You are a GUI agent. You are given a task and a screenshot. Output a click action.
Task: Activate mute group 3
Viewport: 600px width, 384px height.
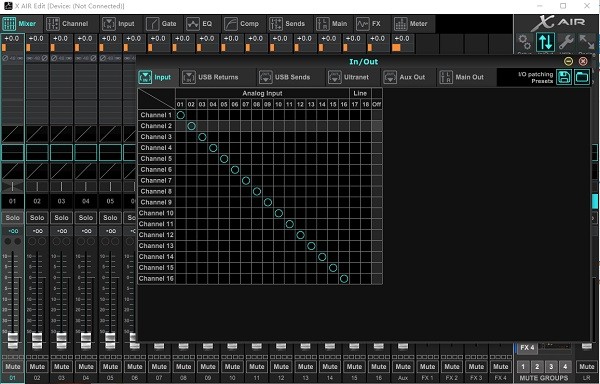pyautogui.click(x=551, y=366)
